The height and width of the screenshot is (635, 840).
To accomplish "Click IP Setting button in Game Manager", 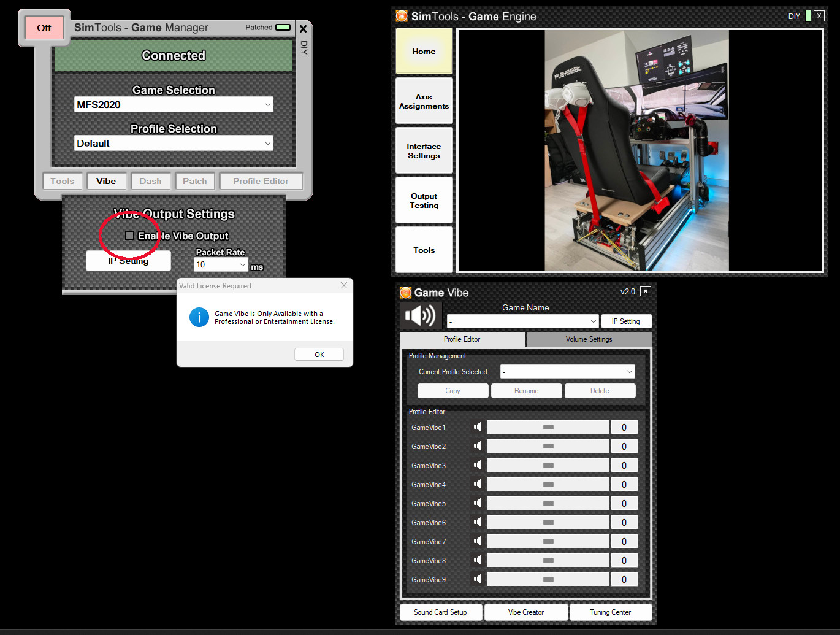I will click(128, 261).
